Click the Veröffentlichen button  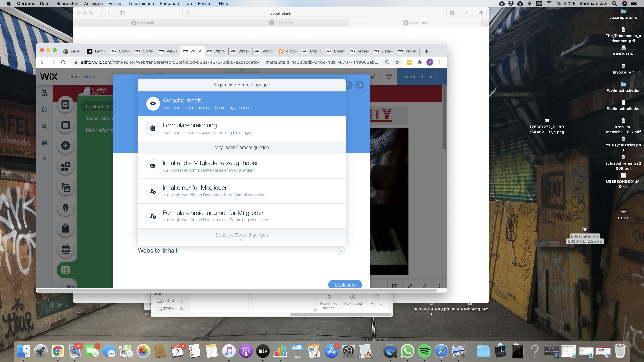tap(420, 77)
